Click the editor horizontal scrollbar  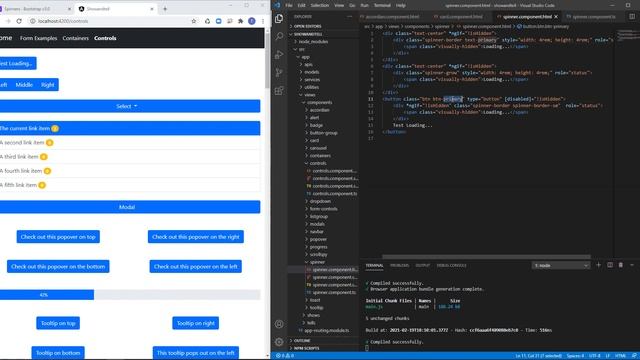pyautogui.click(x=486, y=257)
